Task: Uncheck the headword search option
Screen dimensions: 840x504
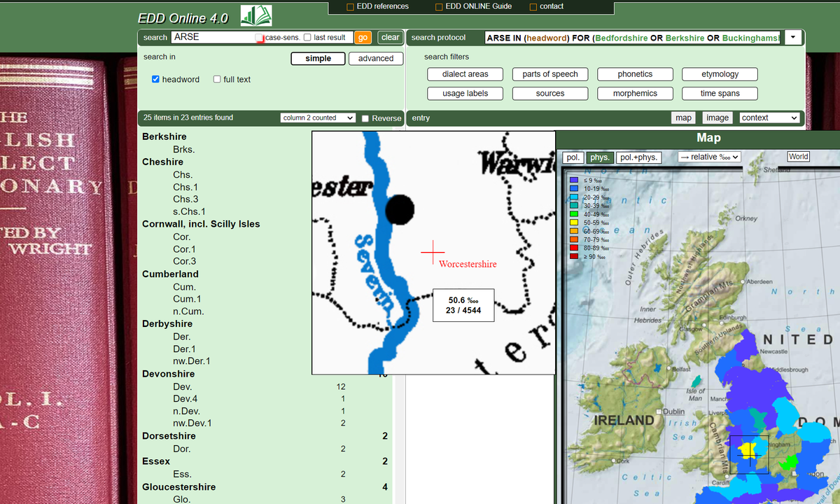Action: coord(155,79)
